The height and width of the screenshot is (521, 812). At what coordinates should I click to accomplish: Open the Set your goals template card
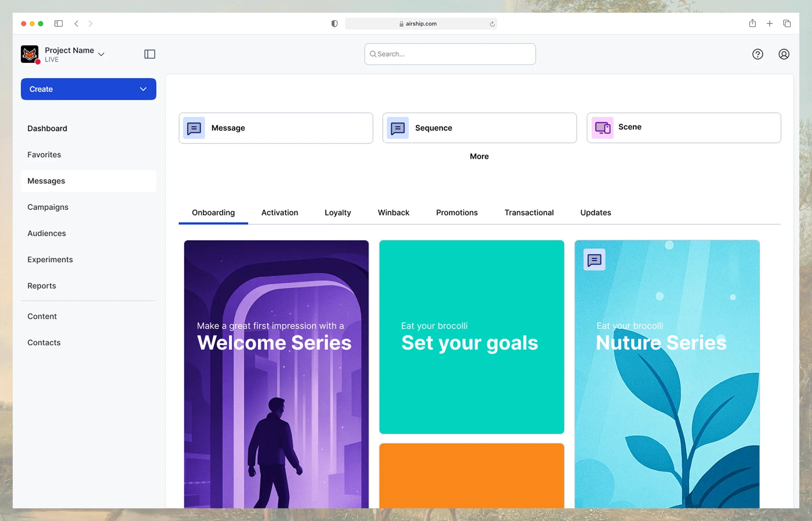[472, 337]
